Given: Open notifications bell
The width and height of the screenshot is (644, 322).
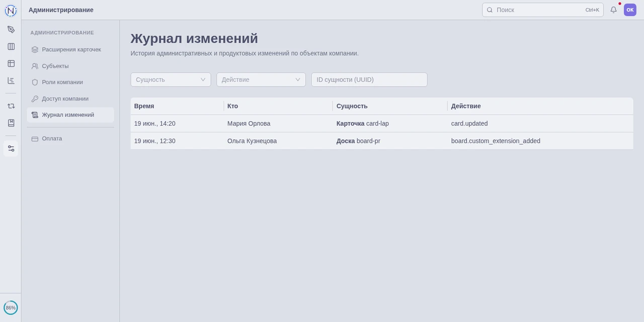Looking at the screenshot, I should pos(613,10).
